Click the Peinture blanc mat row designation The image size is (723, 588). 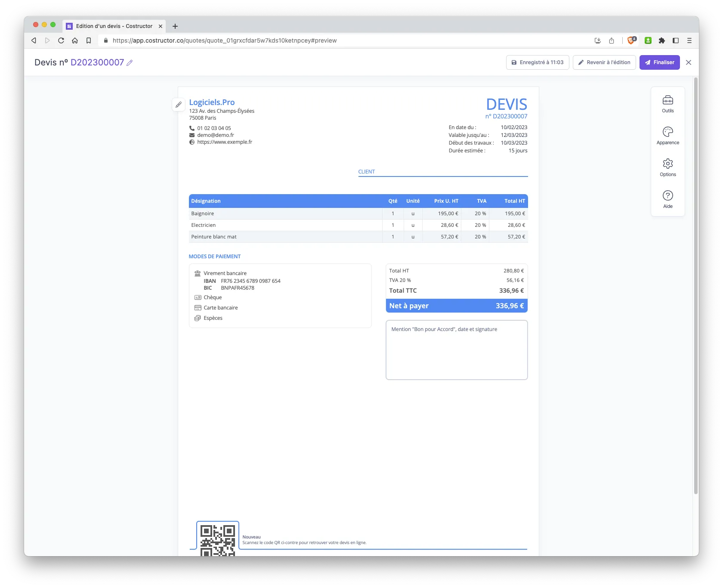tap(214, 237)
